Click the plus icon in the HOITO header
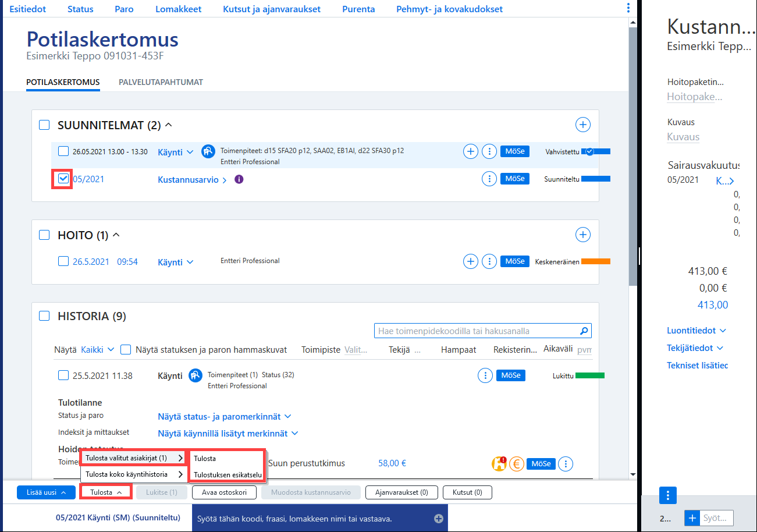 point(582,235)
